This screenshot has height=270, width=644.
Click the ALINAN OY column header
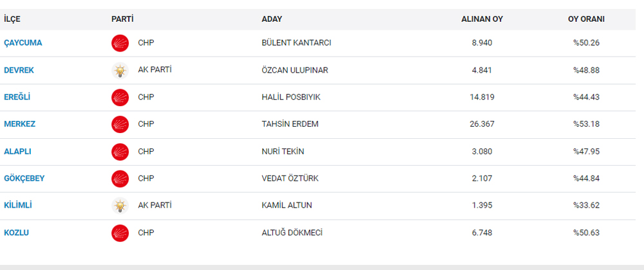482,19
